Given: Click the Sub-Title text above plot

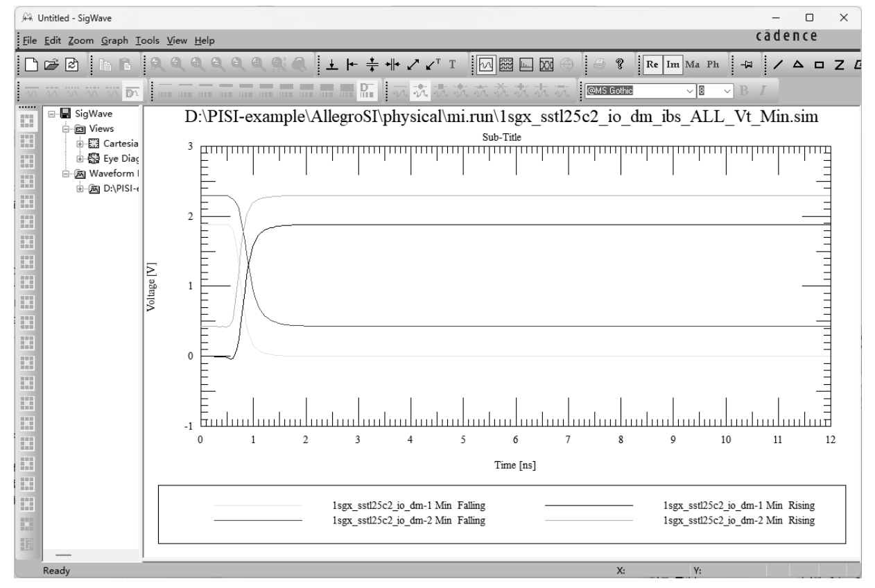Looking at the screenshot, I should click(501, 137).
